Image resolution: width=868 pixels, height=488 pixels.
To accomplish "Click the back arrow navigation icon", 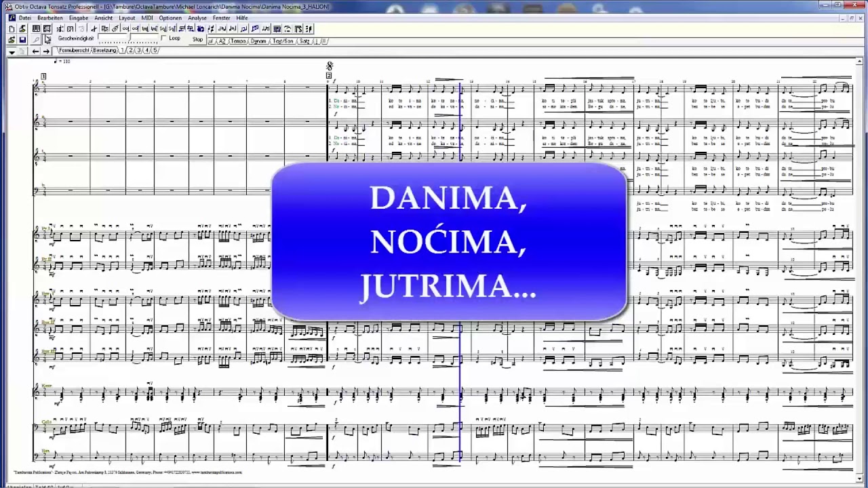I will coord(35,51).
